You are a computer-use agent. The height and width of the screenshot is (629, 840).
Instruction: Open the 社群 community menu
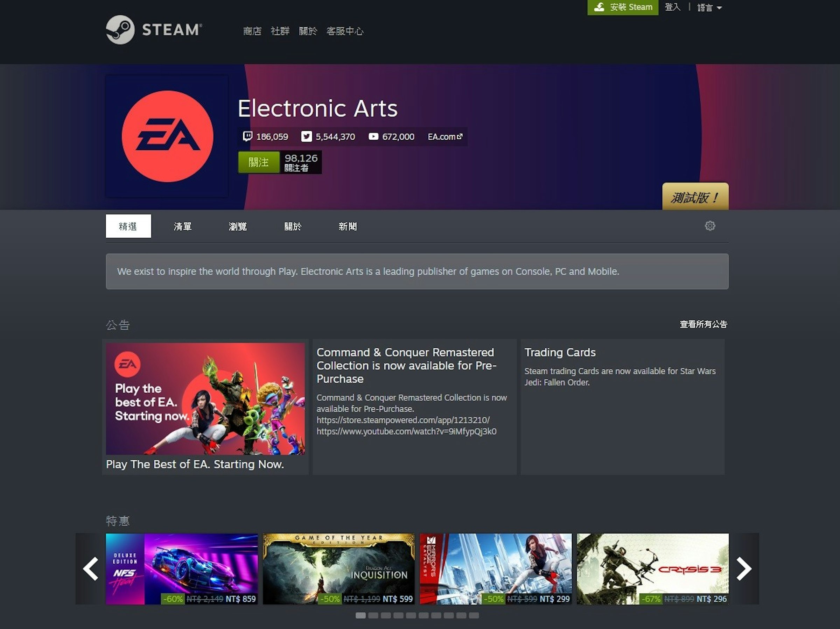coord(280,31)
